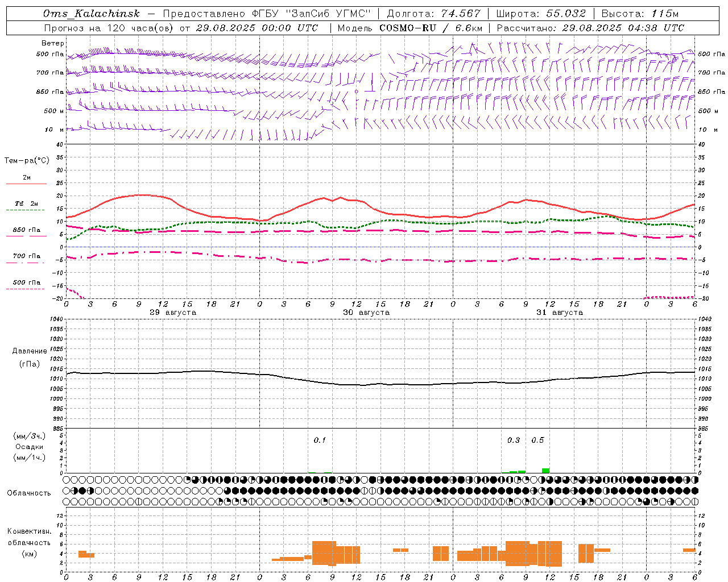Select the latitude value Широта: 55.032
Viewport: 728px width, 582px height.
(x=541, y=14)
